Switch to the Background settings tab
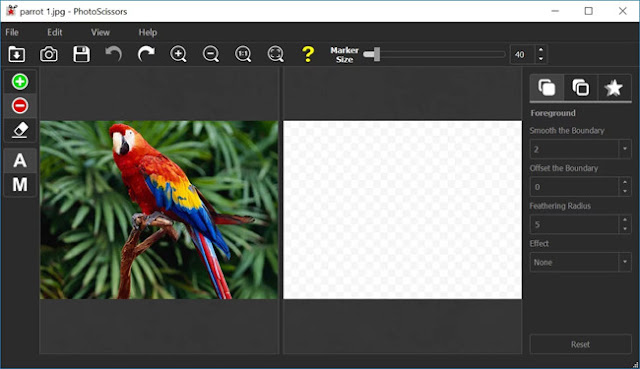Viewport: 640px width, 369px height. click(x=580, y=87)
